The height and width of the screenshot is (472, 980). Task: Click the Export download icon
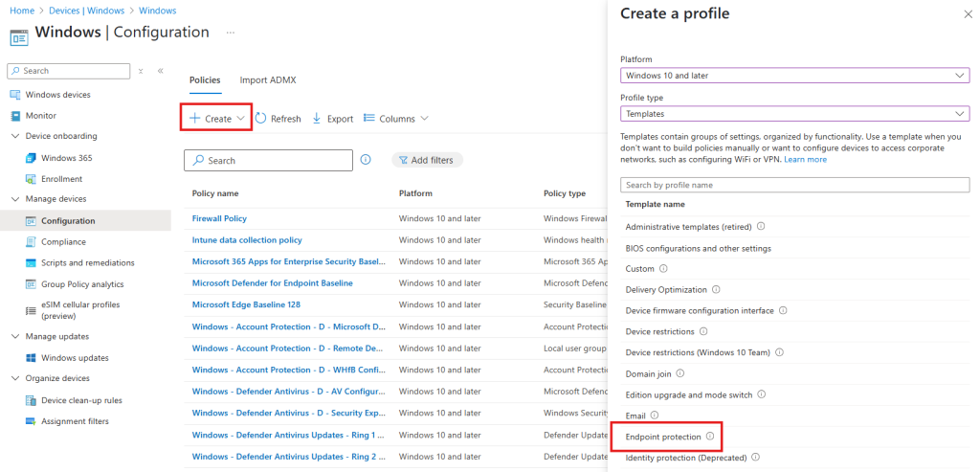(x=316, y=118)
